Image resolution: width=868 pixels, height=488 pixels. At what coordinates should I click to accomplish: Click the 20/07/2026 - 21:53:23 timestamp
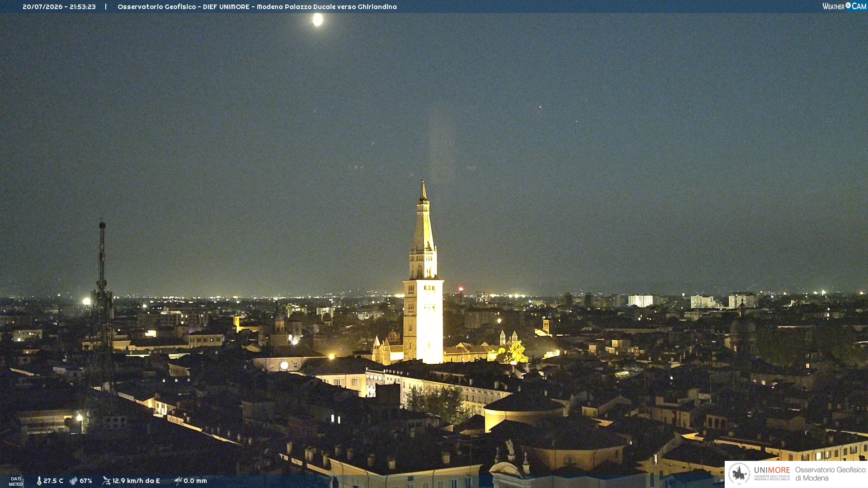59,7
